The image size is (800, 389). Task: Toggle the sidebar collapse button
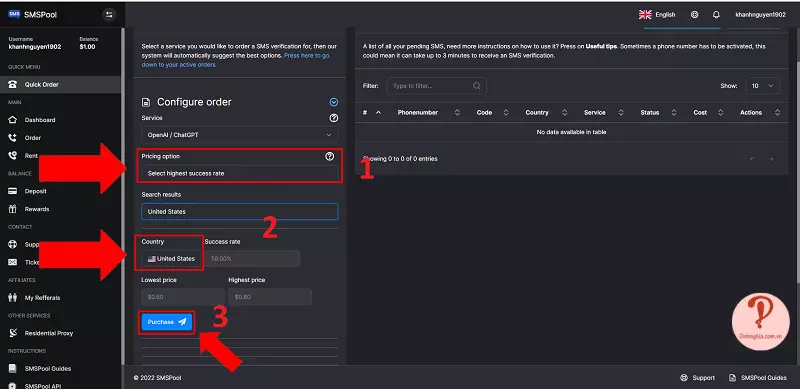click(x=109, y=15)
